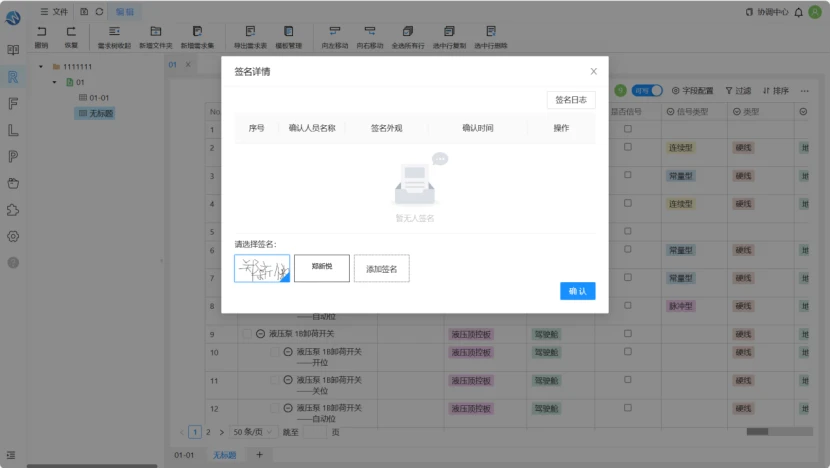This screenshot has width=831, height=468.
Task: Click the 确认 button in the dialog
Action: coord(578,291)
